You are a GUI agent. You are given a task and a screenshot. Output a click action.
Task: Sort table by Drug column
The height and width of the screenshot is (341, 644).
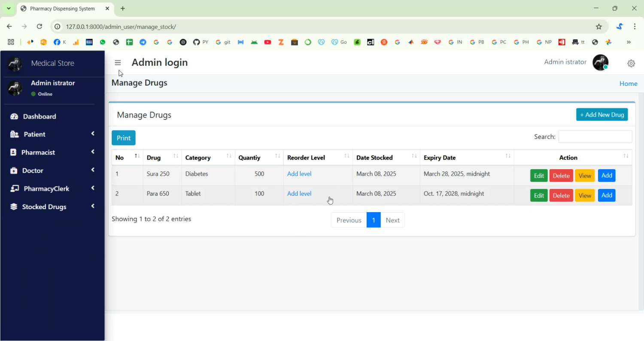pos(162,158)
